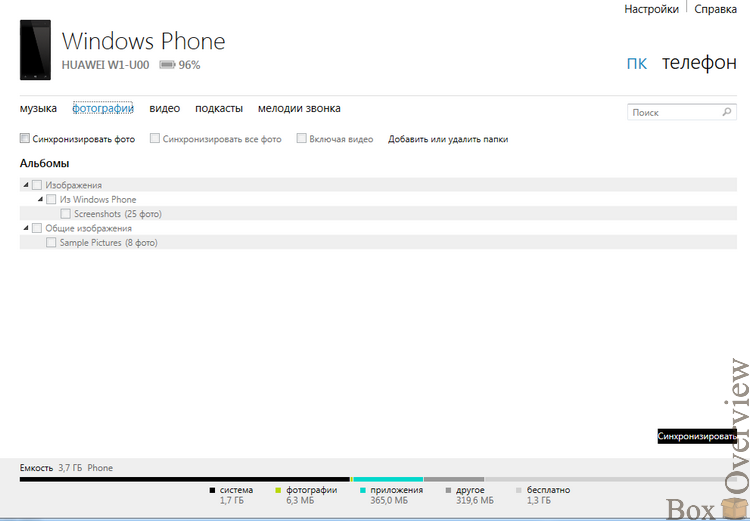
Task: Click the 'бесплатно 1,3 ГБ' storage text
Action: click(548, 495)
